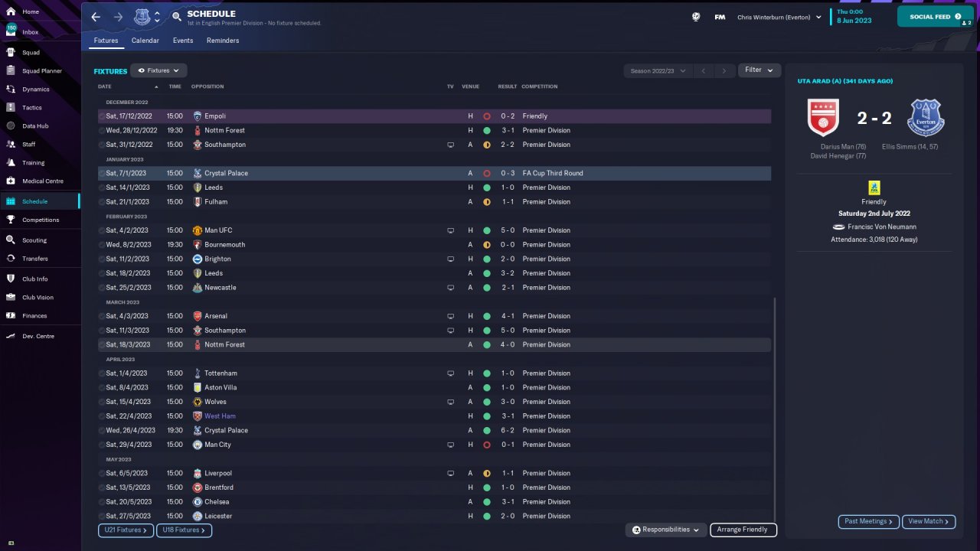Open Competitions in the sidebar
Screen dimensions: 980x551
pos(40,220)
